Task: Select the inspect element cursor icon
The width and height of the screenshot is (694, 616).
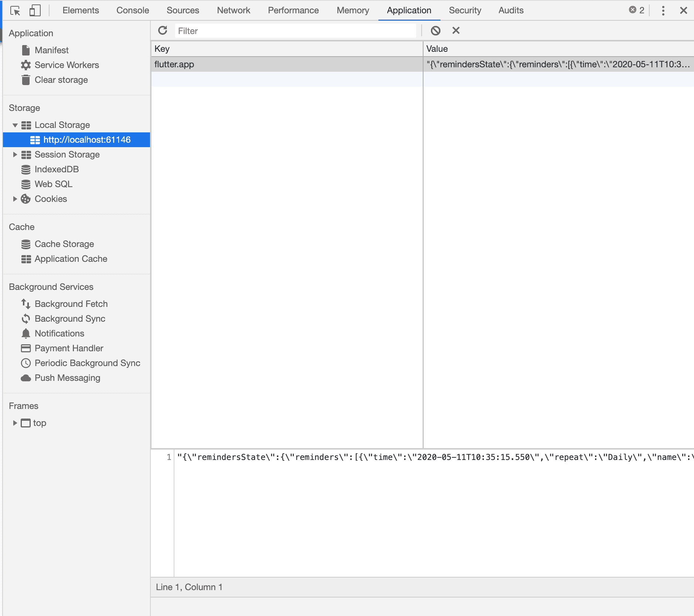Action: click(16, 10)
